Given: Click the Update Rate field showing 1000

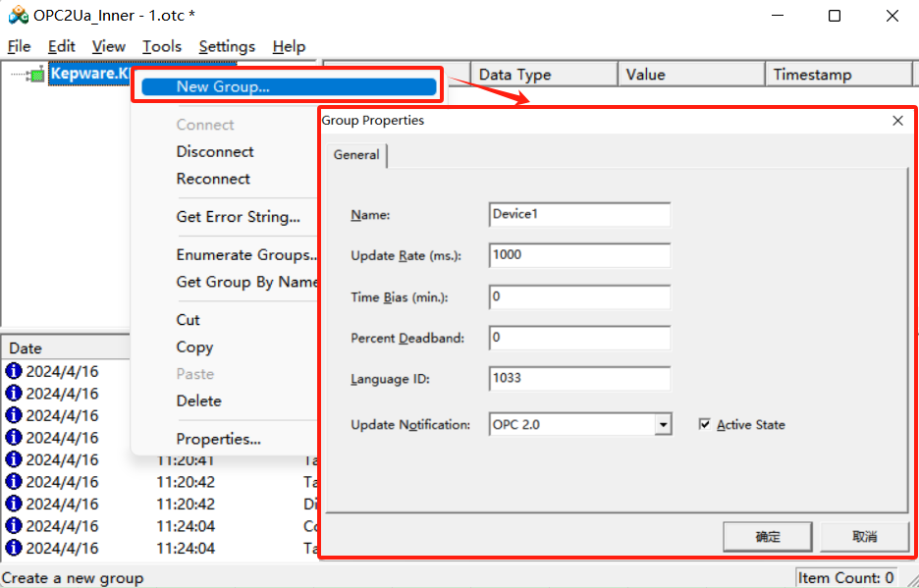Looking at the screenshot, I should pyautogui.click(x=579, y=255).
